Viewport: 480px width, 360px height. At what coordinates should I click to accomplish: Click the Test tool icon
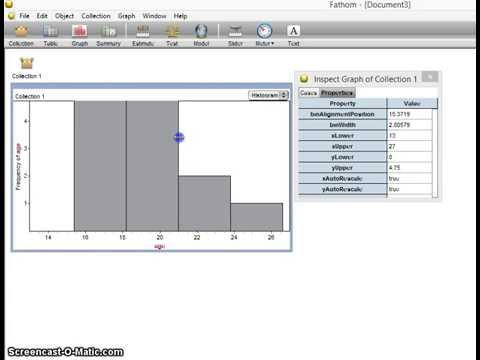172,32
